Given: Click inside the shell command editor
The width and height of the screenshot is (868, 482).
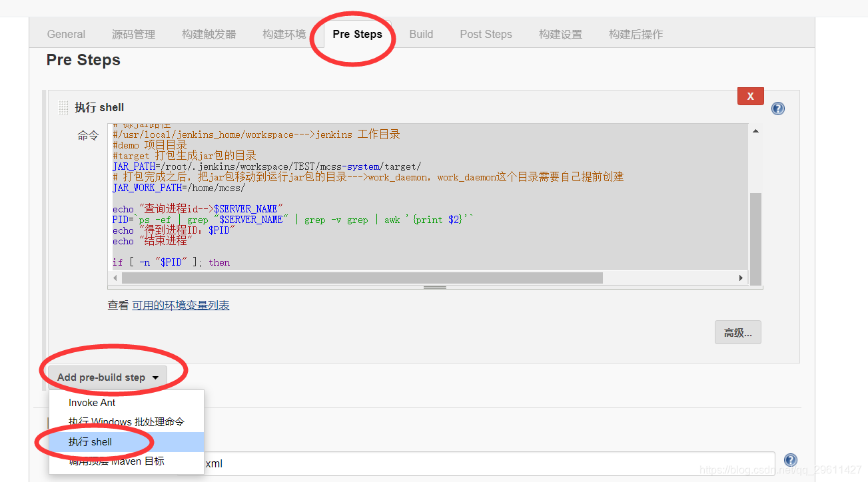Looking at the screenshot, I should pos(428,197).
